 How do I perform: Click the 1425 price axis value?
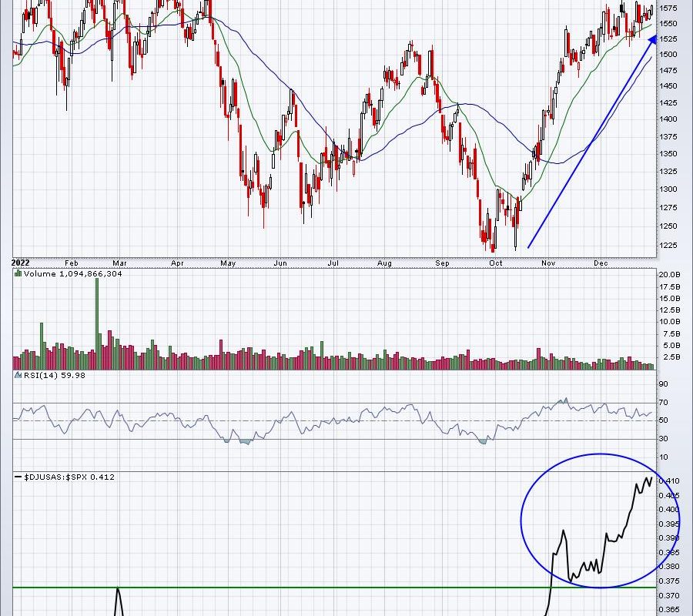668,102
